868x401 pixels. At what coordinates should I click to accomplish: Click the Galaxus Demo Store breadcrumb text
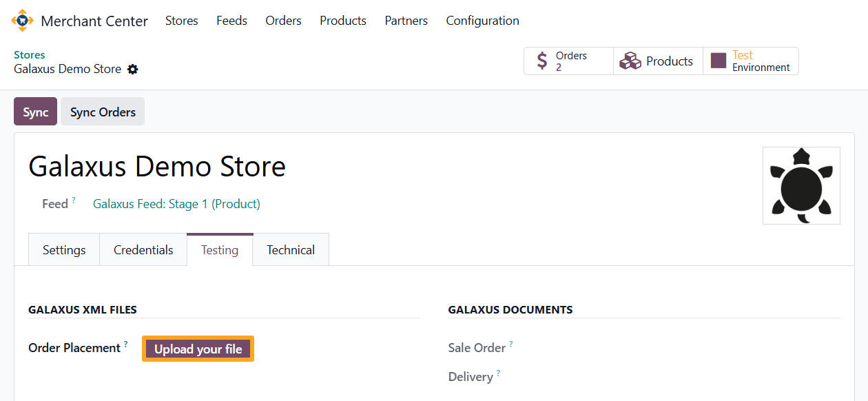[68, 69]
